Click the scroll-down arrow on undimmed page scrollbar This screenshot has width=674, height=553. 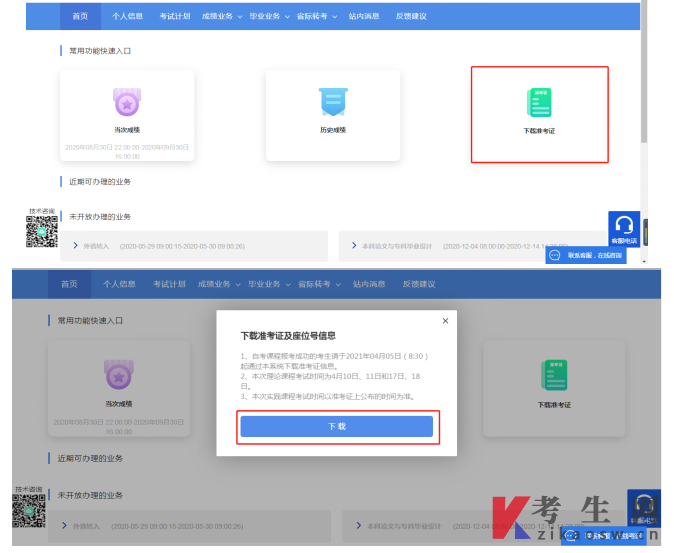click(643, 261)
